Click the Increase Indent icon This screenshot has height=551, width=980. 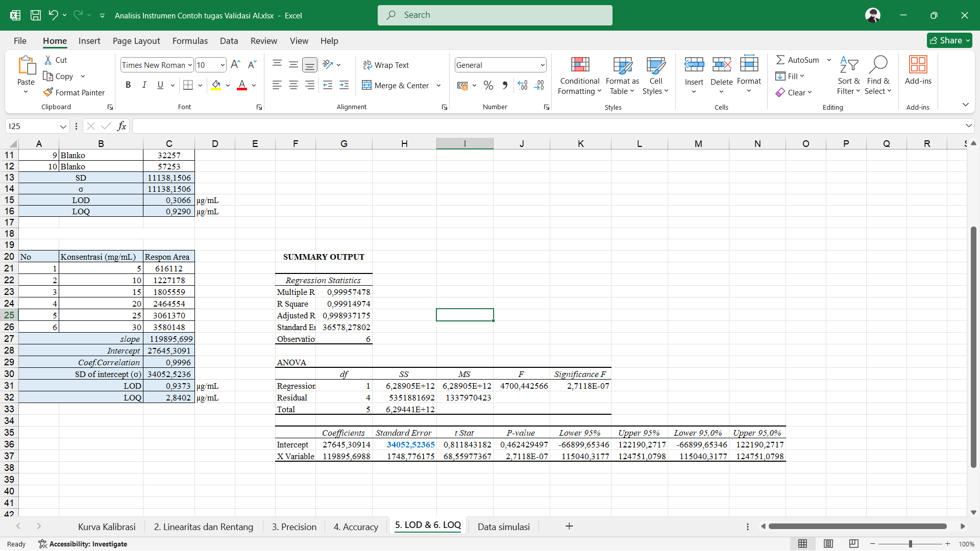click(x=344, y=85)
